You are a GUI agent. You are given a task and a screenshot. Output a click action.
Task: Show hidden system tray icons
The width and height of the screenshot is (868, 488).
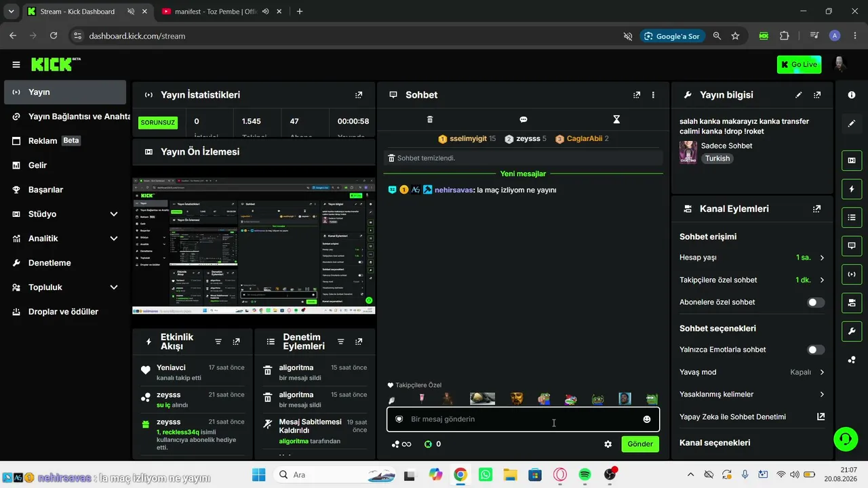(x=690, y=474)
